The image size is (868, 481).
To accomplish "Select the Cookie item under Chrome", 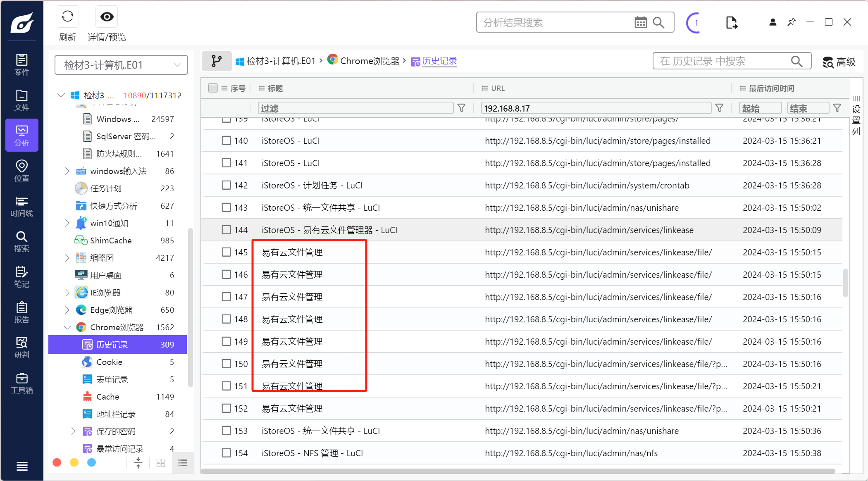I will coord(109,362).
